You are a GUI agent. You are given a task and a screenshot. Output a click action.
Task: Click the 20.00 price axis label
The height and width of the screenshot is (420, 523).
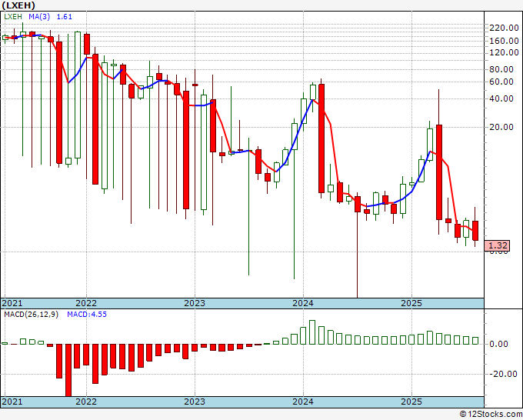pos(501,127)
